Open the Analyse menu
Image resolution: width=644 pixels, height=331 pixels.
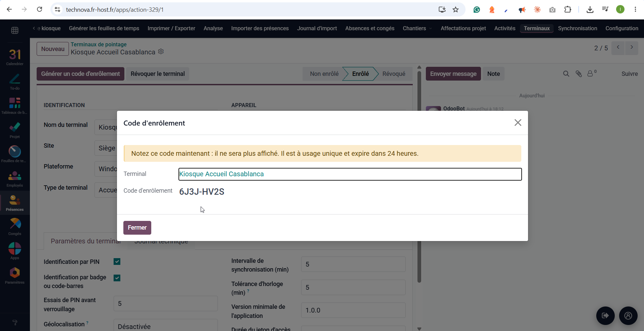(213, 29)
